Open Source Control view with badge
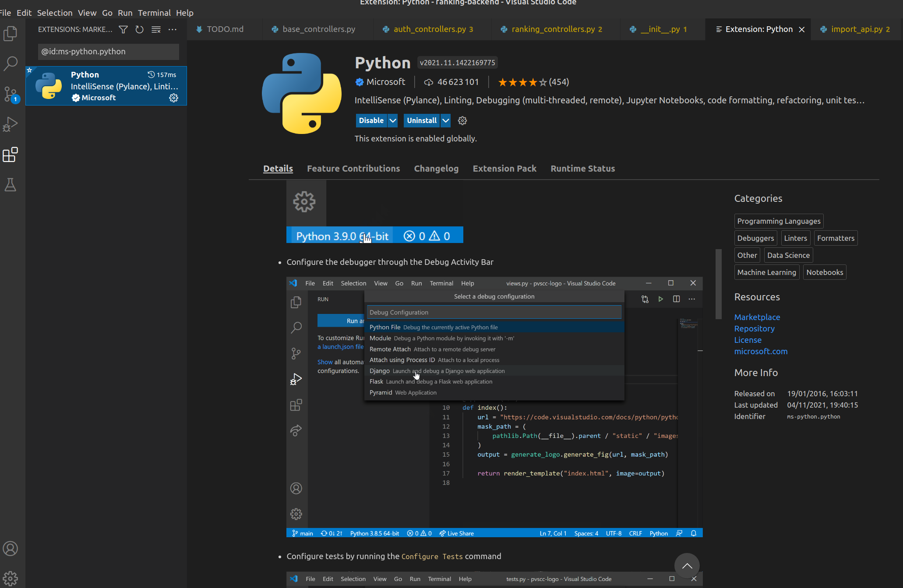 10,94
